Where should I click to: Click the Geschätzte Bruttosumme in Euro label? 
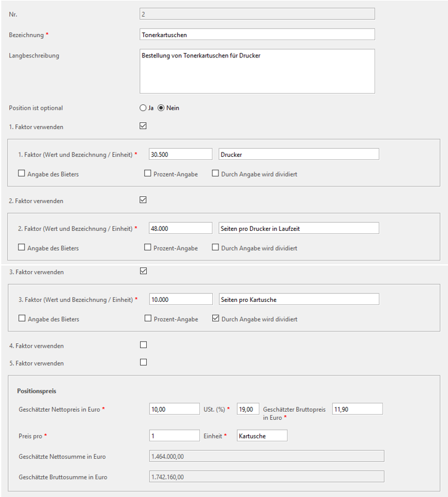[63, 477]
